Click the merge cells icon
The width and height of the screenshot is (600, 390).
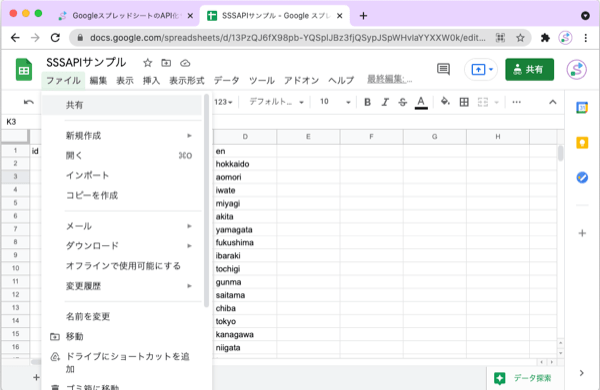[483, 102]
